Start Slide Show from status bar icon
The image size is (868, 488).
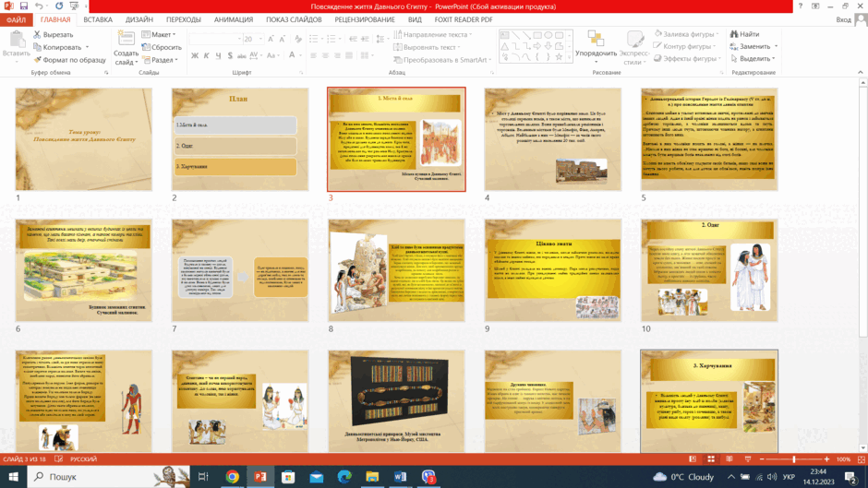point(748,459)
